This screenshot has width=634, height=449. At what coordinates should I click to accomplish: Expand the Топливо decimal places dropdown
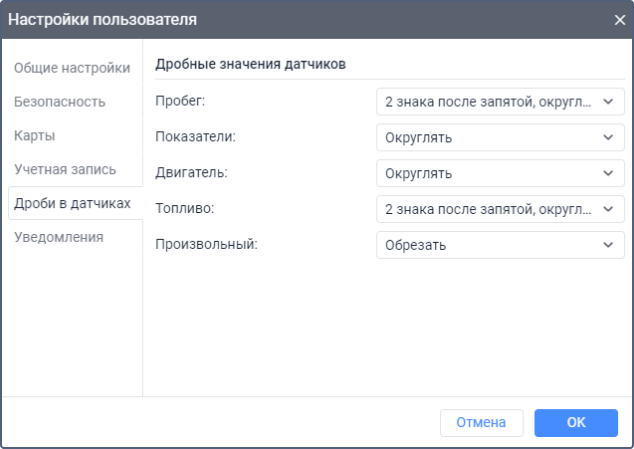pyautogui.click(x=499, y=209)
